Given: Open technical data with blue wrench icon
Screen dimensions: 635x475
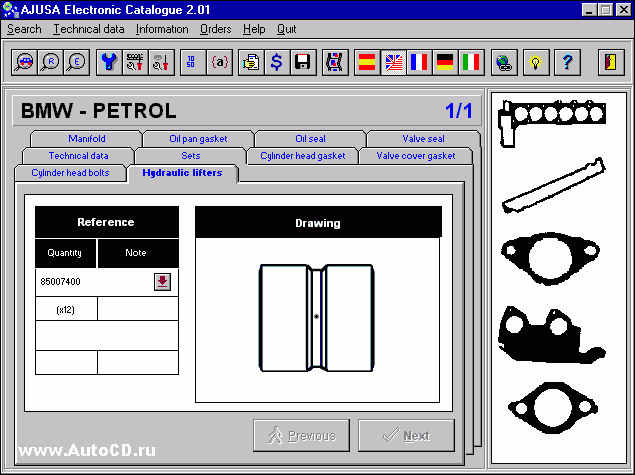Looking at the screenshot, I should (x=109, y=62).
